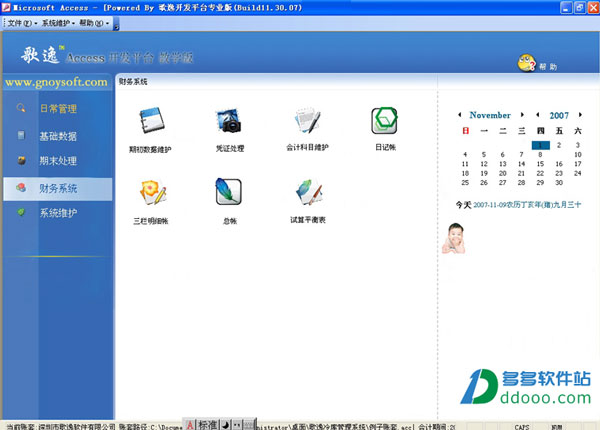Select day 30 in the calendar
600x430 pixels.
click(559, 182)
